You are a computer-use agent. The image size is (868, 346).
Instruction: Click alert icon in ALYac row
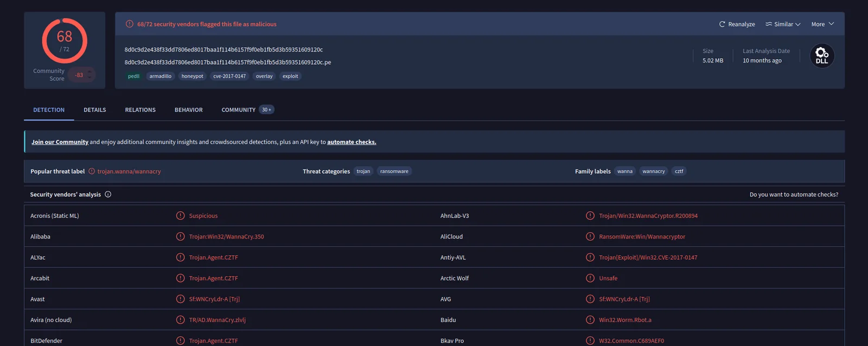[x=181, y=257]
